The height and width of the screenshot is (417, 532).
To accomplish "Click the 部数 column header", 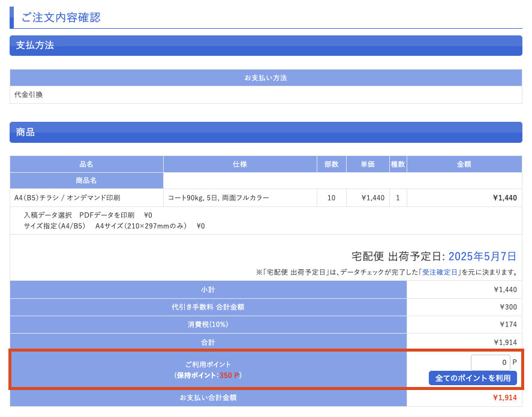I will 331,164.
